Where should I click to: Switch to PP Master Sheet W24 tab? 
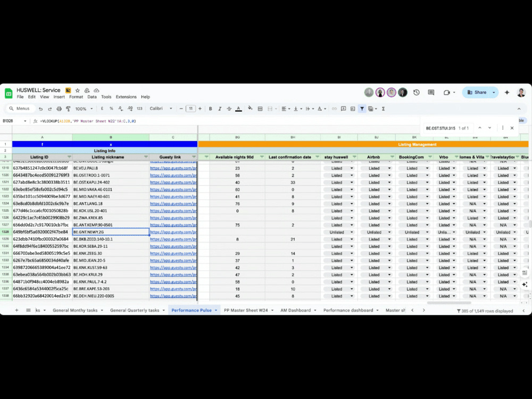click(x=246, y=311)
